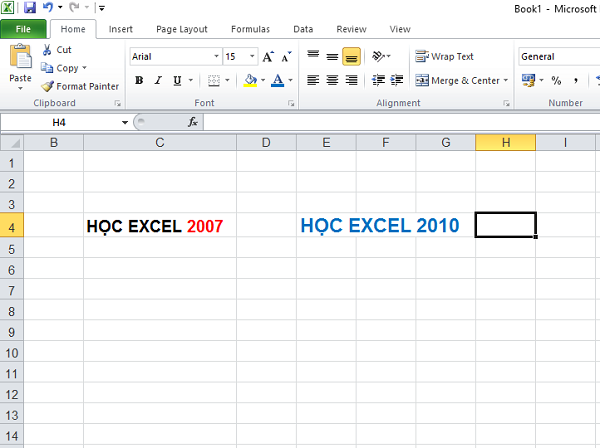Go to the Formulas tab
Viewport: 600px width, 448px height.
click(250, 29)
